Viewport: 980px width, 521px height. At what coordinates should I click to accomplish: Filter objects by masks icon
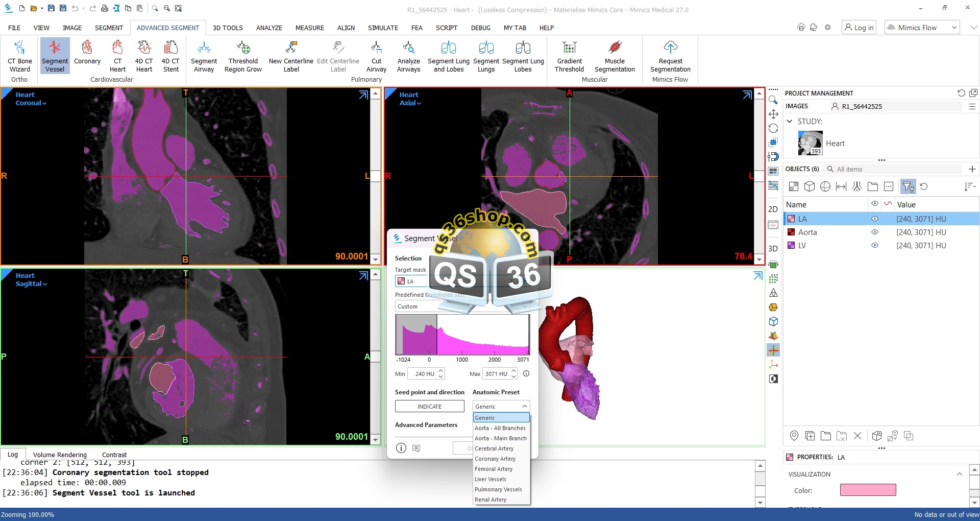tap(793, 186)
